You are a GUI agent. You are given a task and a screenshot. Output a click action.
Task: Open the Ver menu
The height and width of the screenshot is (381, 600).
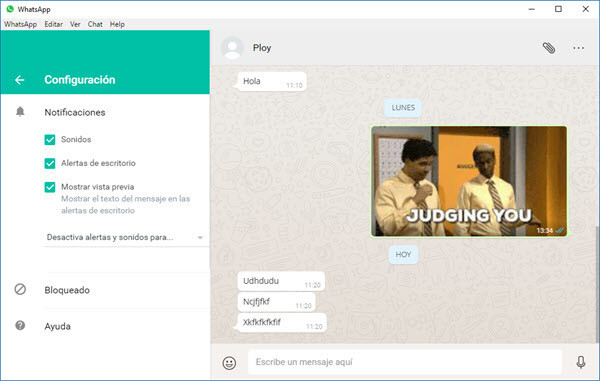(75, 24)
